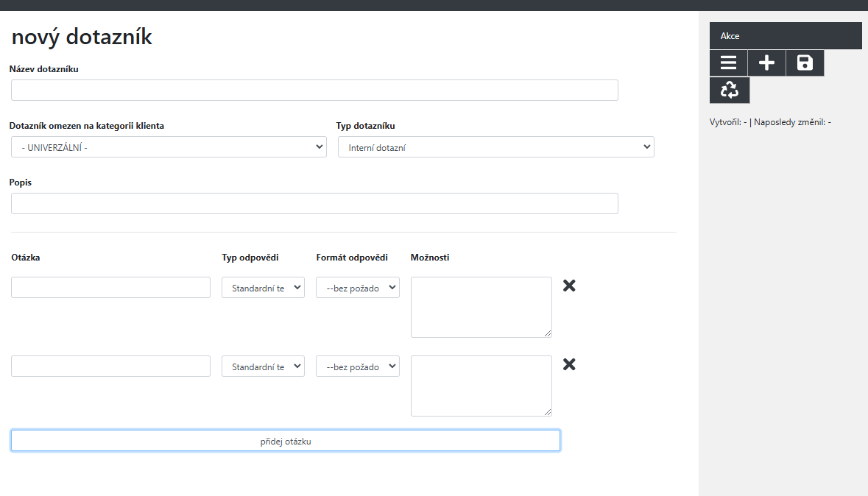
Task: Click the 'Popis' label
Action: point(21,183)
